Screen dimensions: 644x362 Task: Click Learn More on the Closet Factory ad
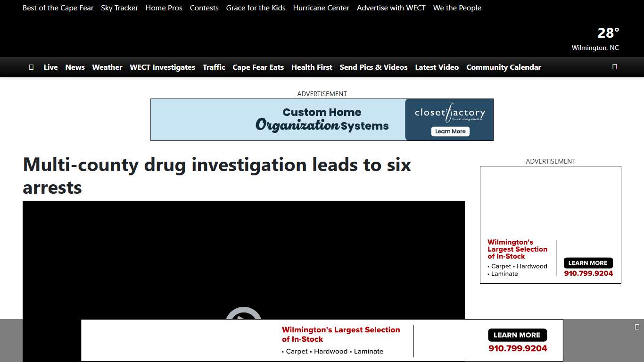click(x=450, y=132)
